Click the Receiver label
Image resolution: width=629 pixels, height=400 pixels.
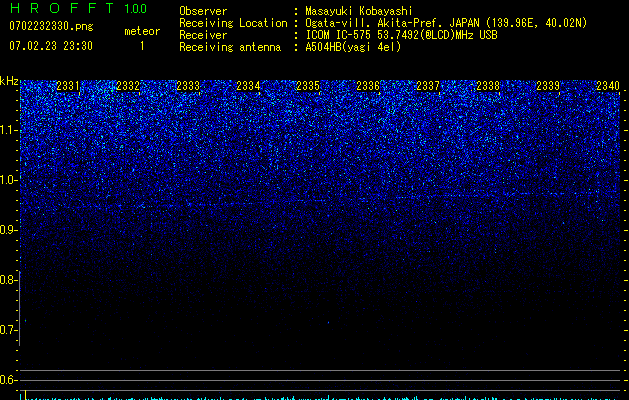[x=203, y=35]
